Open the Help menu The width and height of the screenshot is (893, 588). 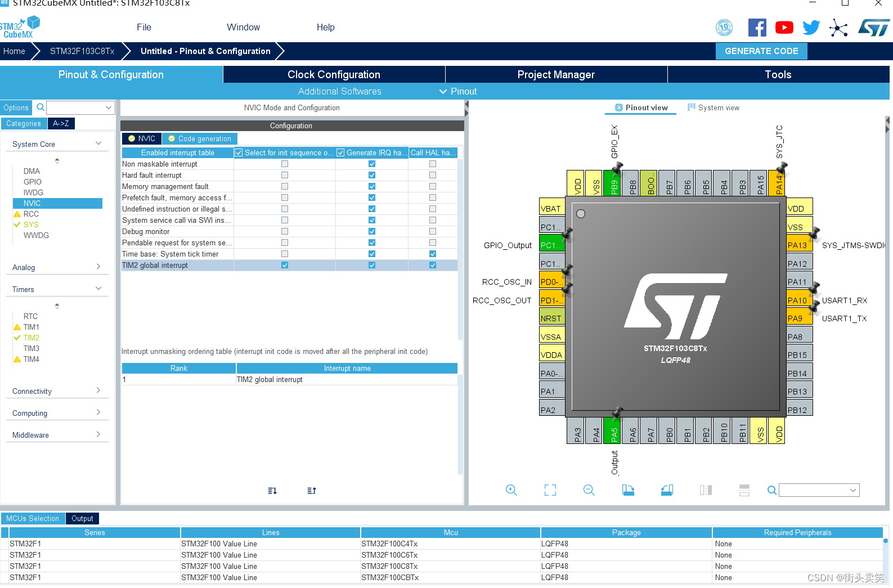[325, 27]
